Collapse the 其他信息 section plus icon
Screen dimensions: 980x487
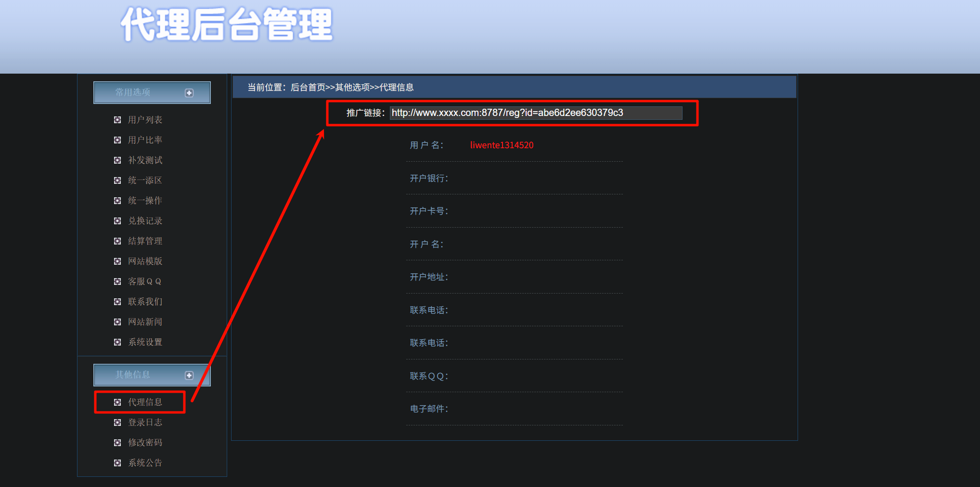point(189,375)
